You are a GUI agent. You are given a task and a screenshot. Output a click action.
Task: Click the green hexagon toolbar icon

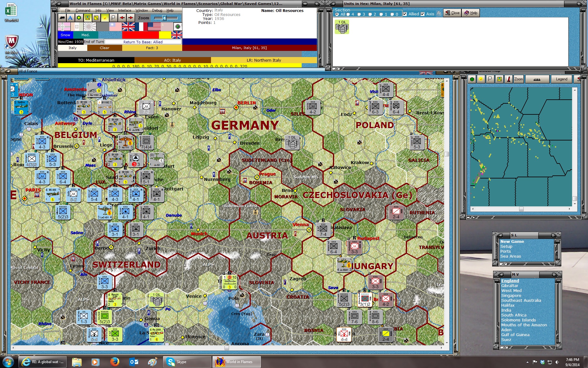pos(79,18)
